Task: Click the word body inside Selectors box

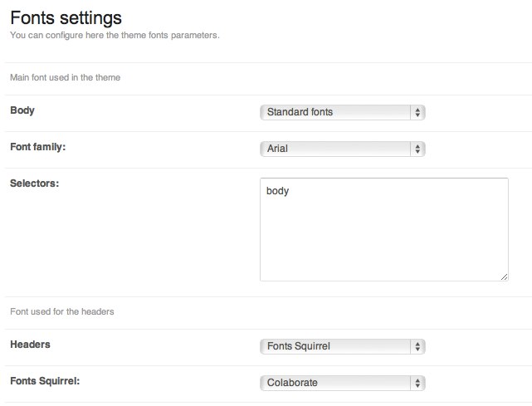Action: (277, 191)
